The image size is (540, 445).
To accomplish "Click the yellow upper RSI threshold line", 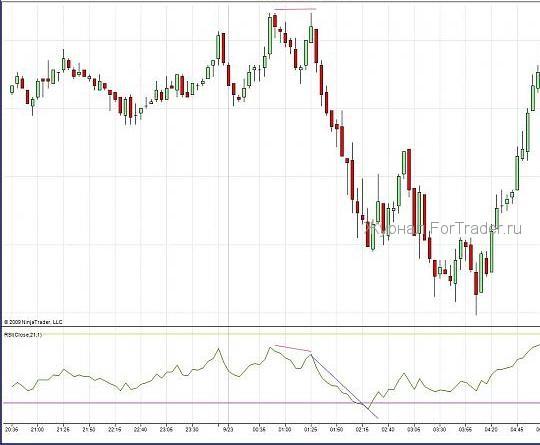I will (x=270, y=334).
